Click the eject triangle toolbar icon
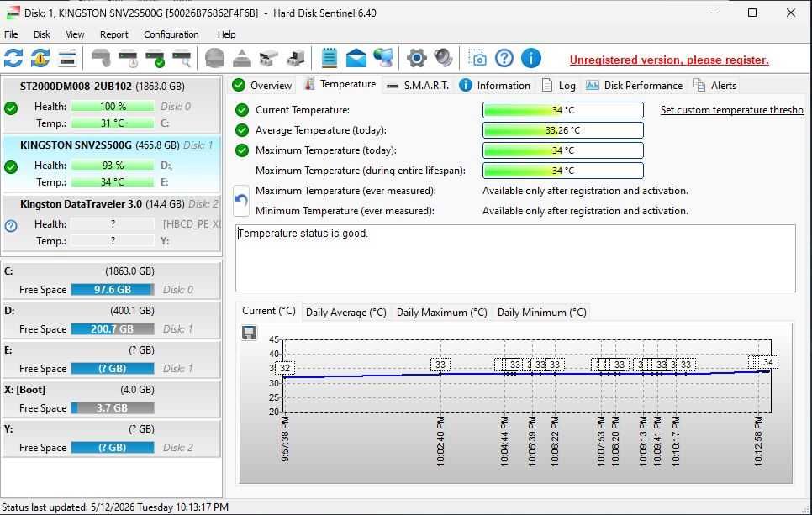Screen dimensions: 812x515 click(241, 58)
